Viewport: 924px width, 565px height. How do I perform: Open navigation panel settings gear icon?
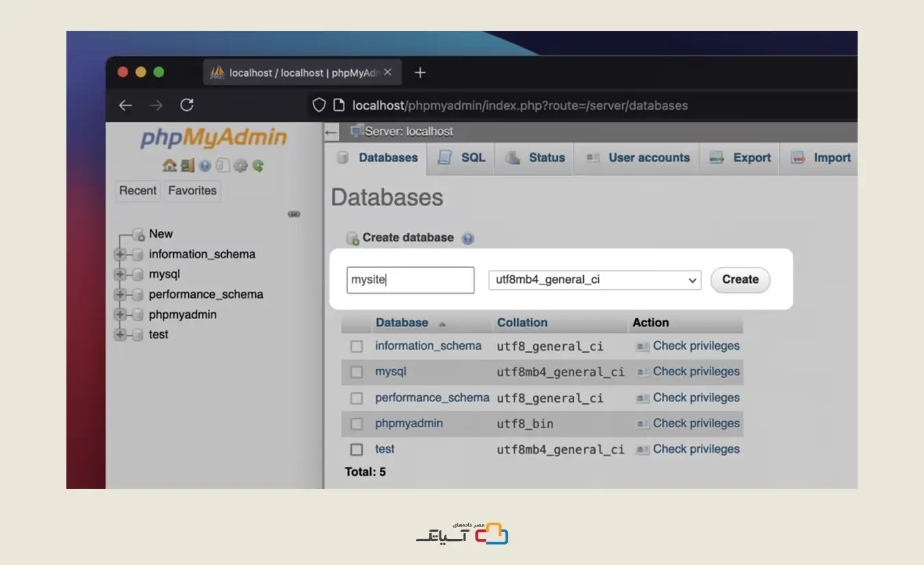[240, 166]
